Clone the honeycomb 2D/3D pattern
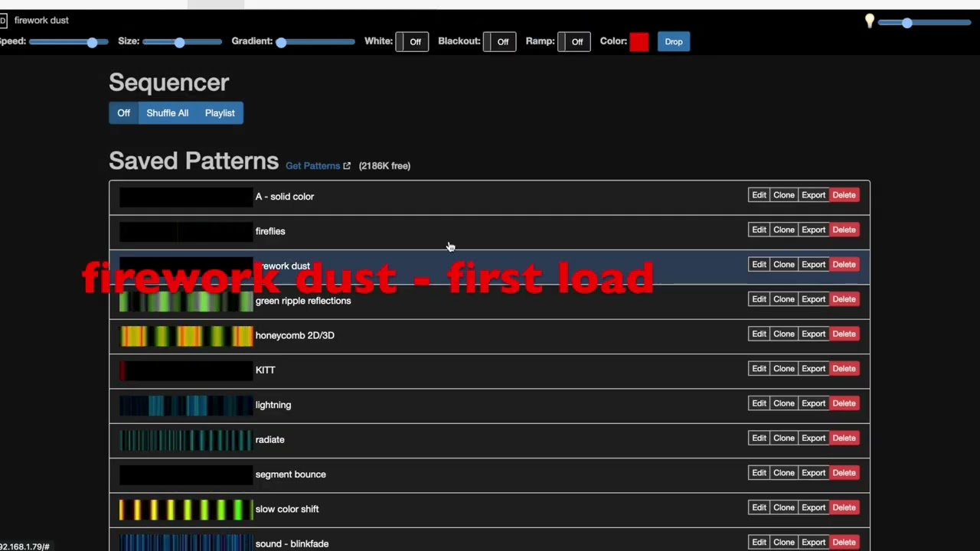Viewport: 980px width, 551px height. pos(784,334)
